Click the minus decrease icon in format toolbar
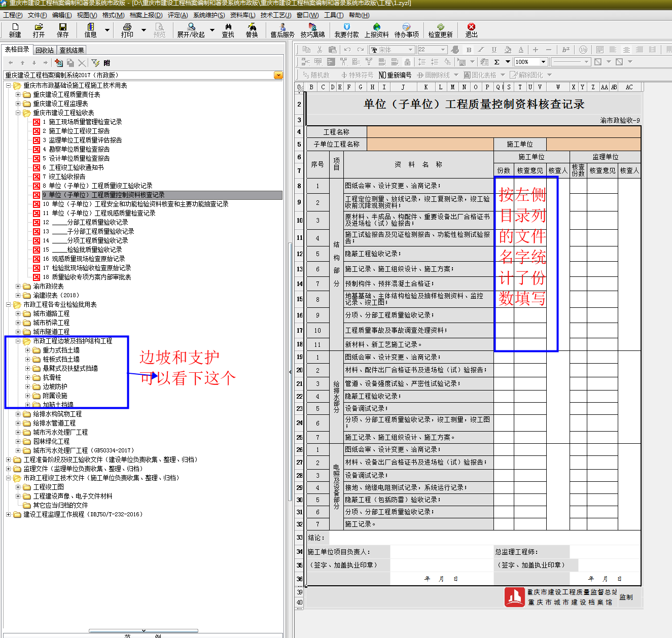 548,49
